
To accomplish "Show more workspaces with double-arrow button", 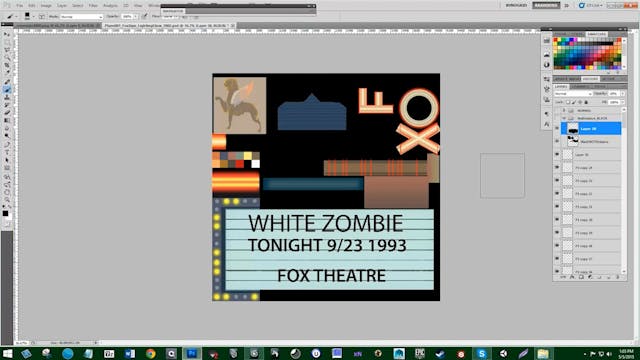I will [567, 5].
